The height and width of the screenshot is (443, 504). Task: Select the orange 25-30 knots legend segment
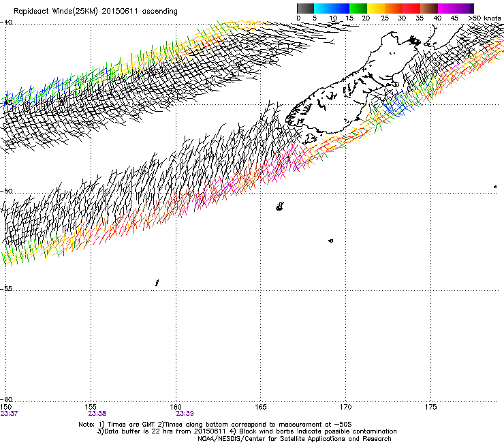(394, 8)
